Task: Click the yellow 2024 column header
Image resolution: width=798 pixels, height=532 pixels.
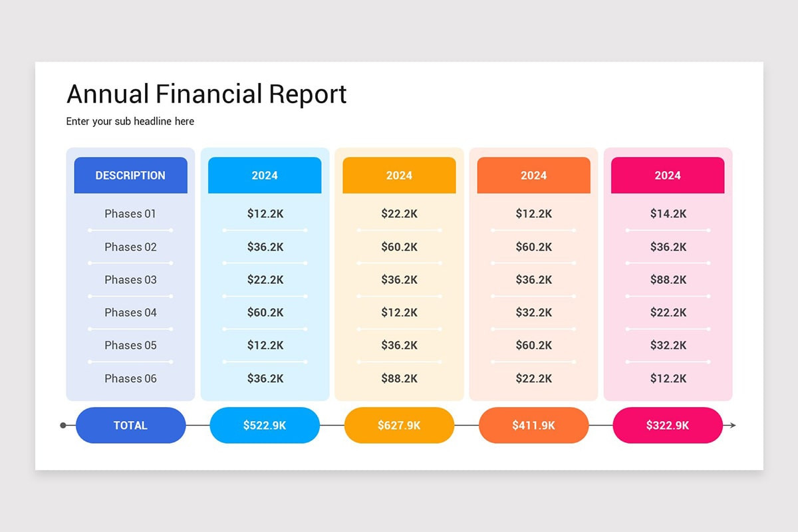Action: [x=399, y=176]
